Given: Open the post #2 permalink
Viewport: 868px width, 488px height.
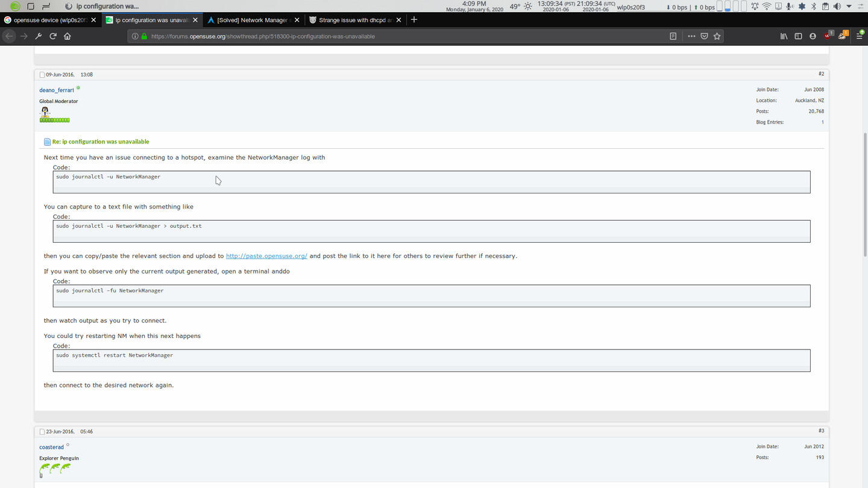Looking at the screenshot, I should pos(821,74).
